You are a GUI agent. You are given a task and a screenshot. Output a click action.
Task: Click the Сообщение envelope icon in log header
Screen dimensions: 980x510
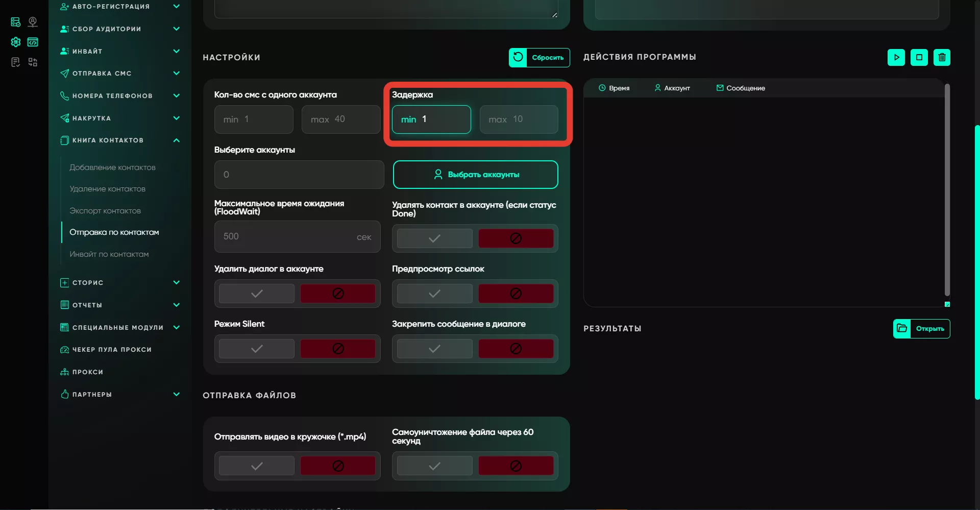[x=720, y=88]
